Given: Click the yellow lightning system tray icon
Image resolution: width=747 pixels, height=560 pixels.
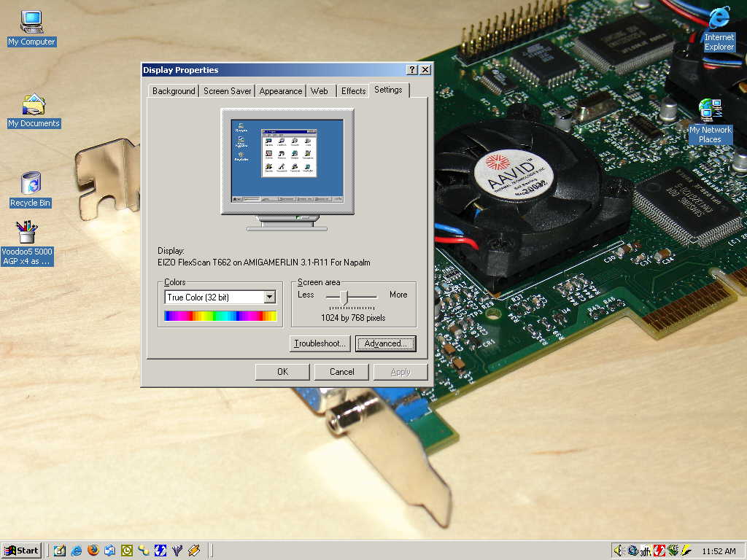Looking at the screenshot, I should [686, 551].
